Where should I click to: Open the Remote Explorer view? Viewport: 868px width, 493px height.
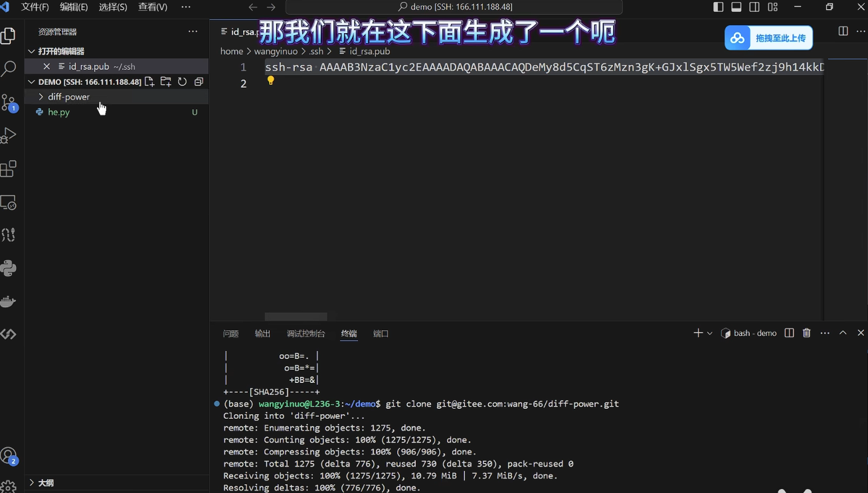pyautogui.click(x=8, y=202)
